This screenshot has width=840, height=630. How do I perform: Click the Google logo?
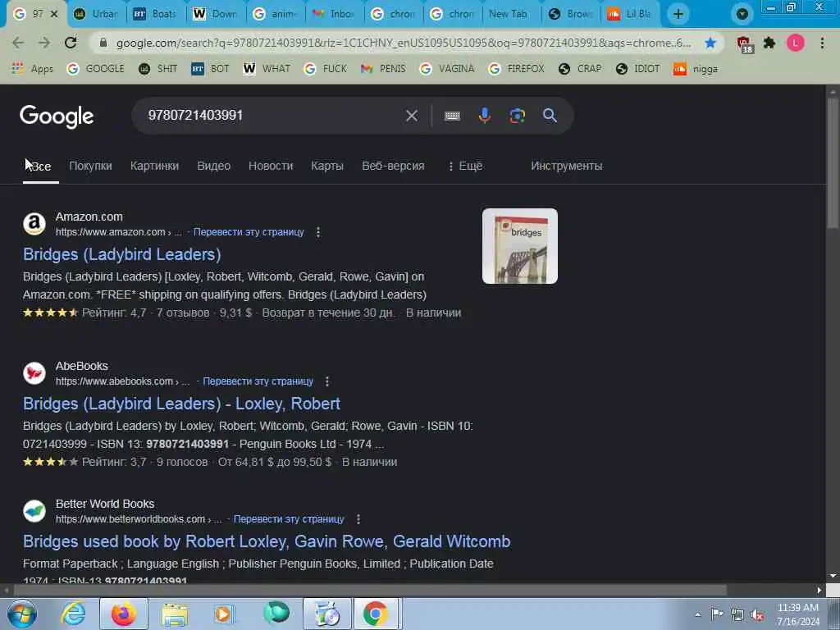click(x=57, y=116)
